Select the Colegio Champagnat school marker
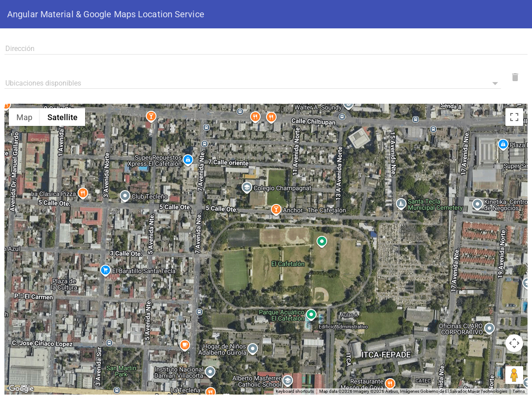532x399 pixels. [247, 188]
